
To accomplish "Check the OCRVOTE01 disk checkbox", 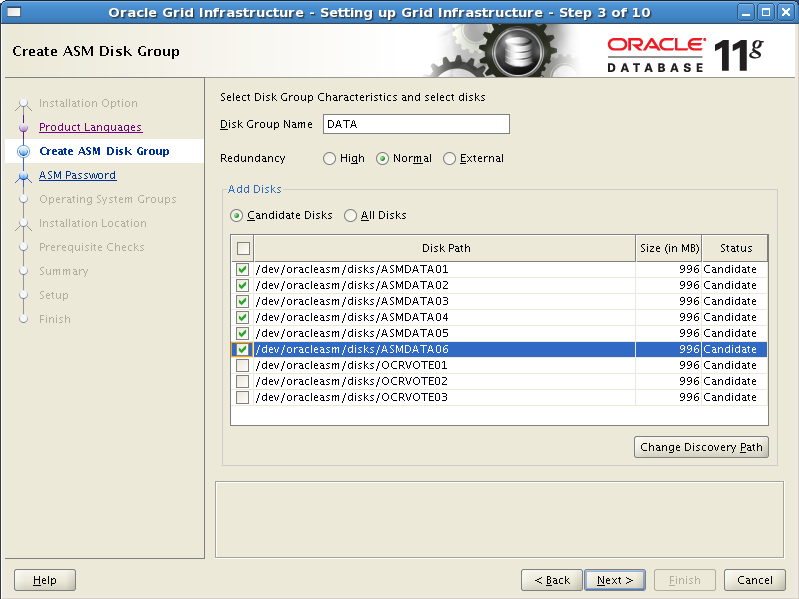I will pos(243,366).
